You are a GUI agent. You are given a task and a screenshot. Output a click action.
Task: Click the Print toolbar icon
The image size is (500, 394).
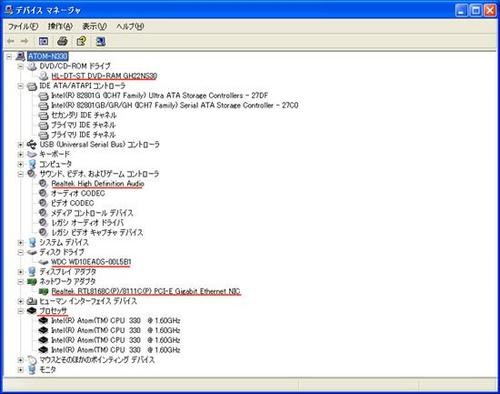point(62,41)
